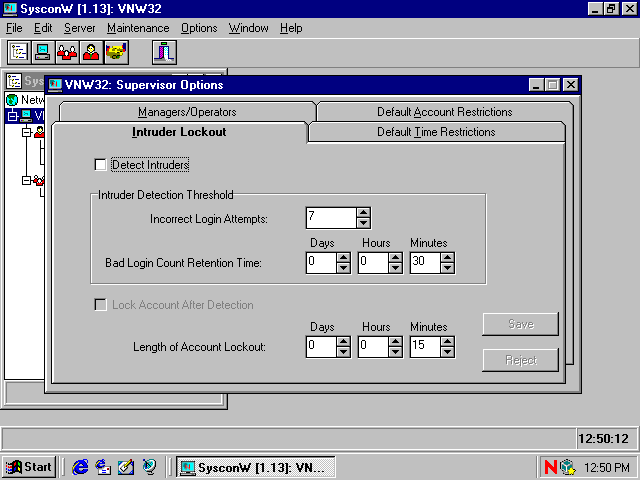Switch to Default Account Restrictions tab
The height and width of the screenshot is (480, 640).
[444, 112]
